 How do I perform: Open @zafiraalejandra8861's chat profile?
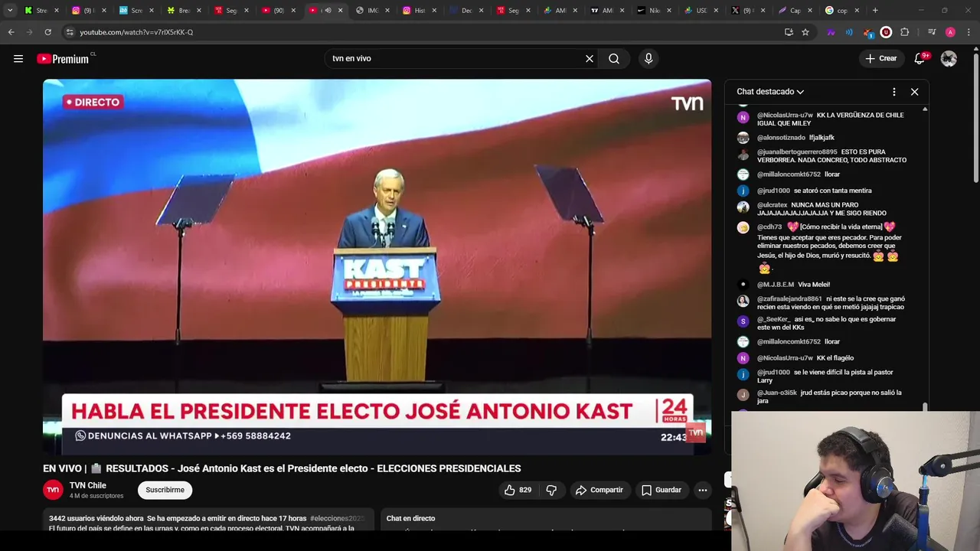click(789, 299)
